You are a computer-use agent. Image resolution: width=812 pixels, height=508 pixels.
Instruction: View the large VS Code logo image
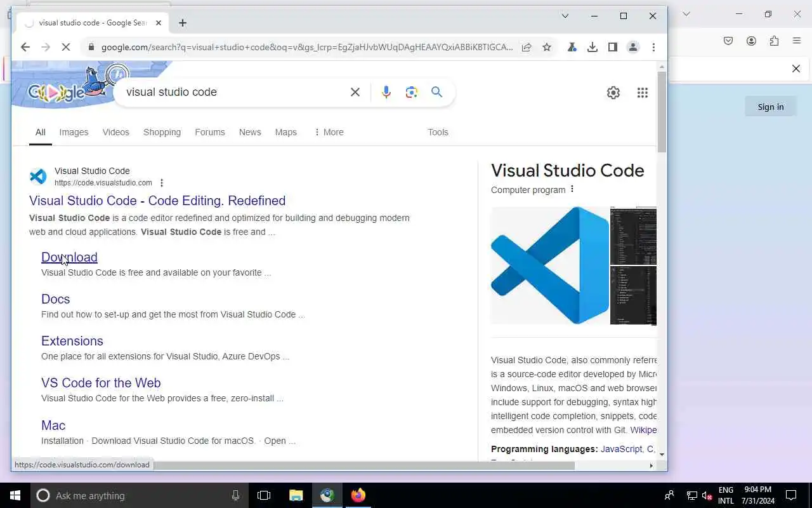pyautogui.click(x=550, y=265)
